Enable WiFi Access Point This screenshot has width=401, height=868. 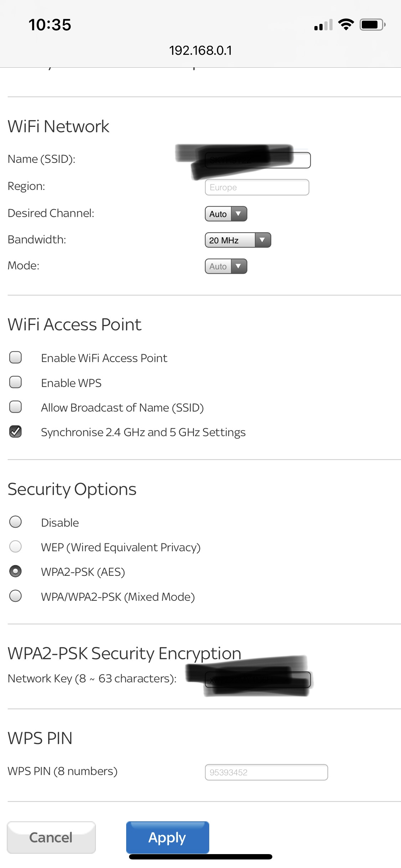coord(15,358)
